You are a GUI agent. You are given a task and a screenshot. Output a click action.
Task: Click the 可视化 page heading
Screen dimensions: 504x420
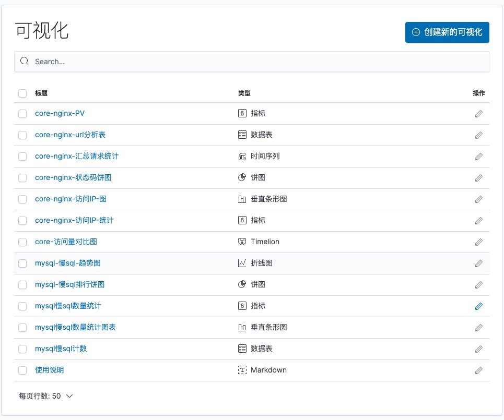pos(42,31)
